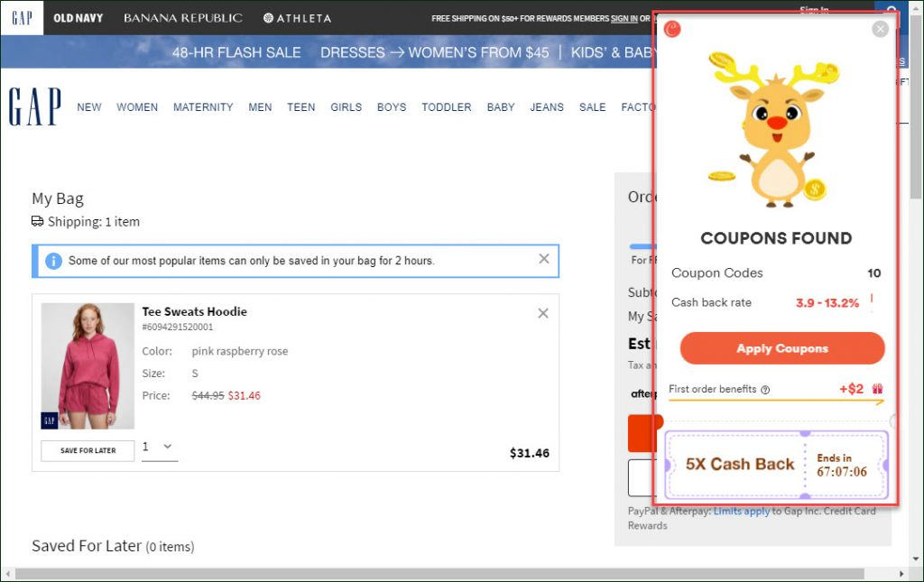
Task: Click the reindeer mascot image
Action: click(x=774, y=130)
